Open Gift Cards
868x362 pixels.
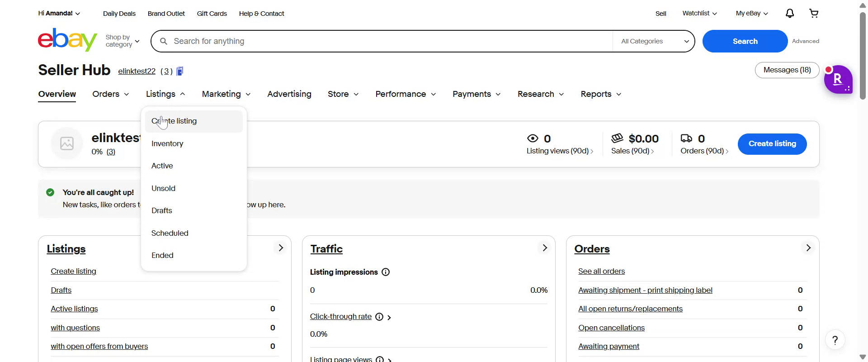click(212, 14)
